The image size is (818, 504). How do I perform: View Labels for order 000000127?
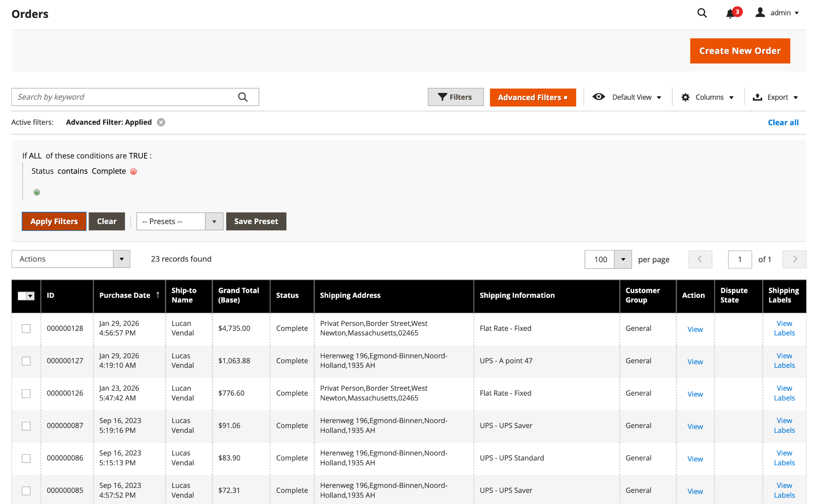coord(784,361)
